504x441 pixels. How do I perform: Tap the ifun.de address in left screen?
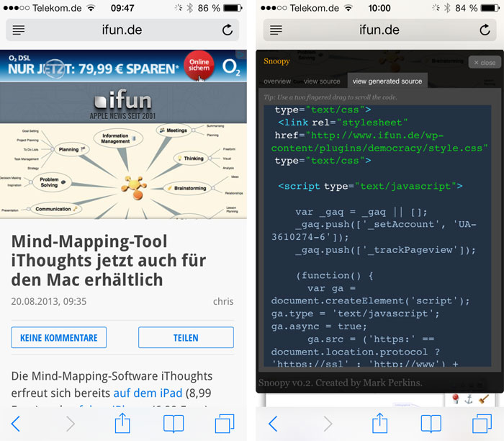(x=122, y=30)
